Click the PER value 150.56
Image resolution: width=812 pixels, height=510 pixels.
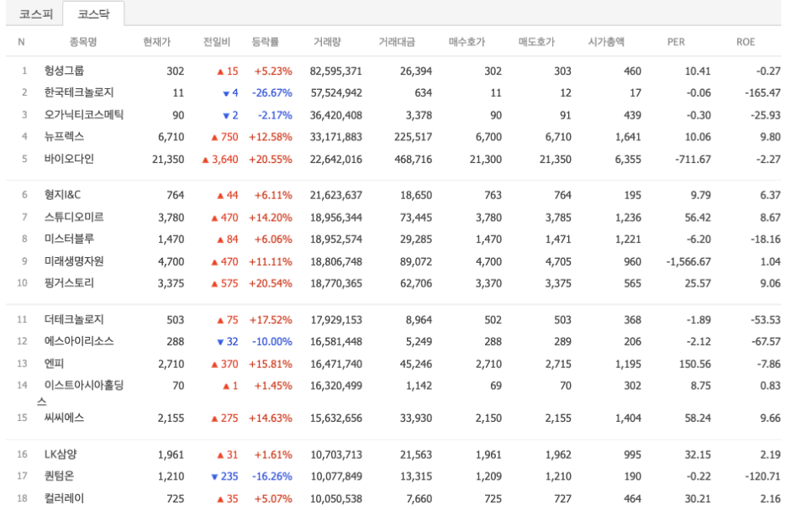coord(695,364)
